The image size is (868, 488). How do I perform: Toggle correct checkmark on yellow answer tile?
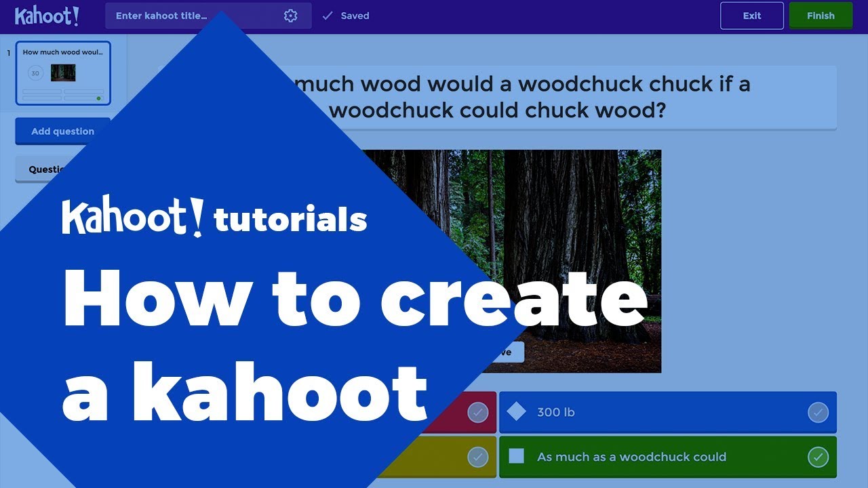click(477, 457)
